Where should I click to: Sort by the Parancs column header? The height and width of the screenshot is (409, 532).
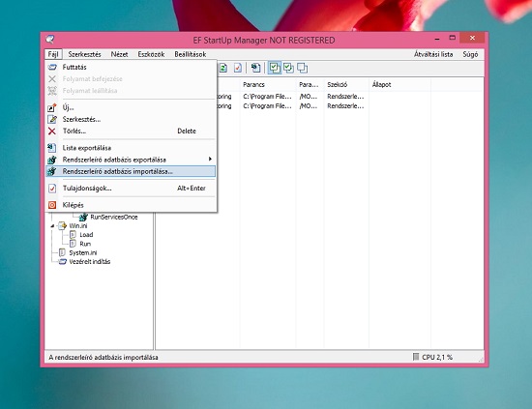pos(268,84)
